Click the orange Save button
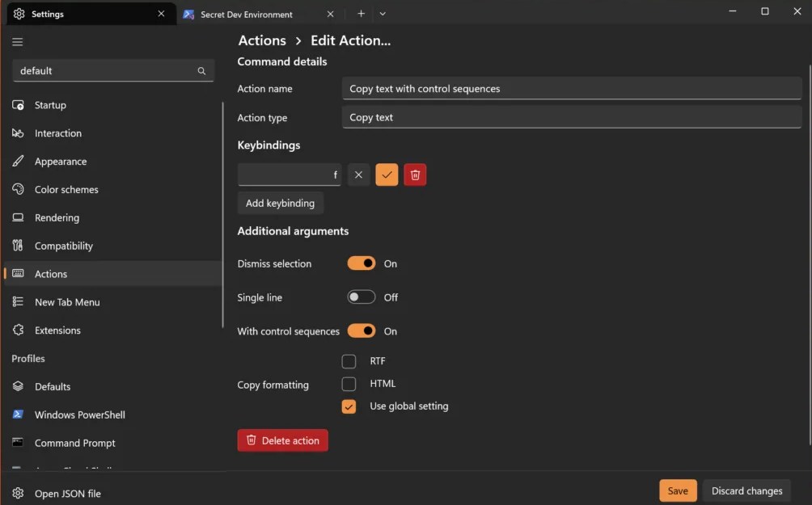The height and width of the screenshot is (505, 812). (x=678, y=490)
